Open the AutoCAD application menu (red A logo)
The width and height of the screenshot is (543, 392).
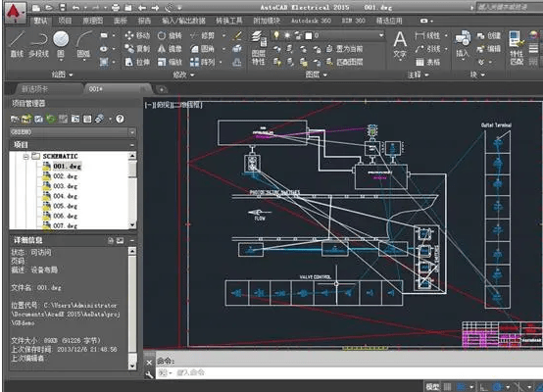pos(16,12)
